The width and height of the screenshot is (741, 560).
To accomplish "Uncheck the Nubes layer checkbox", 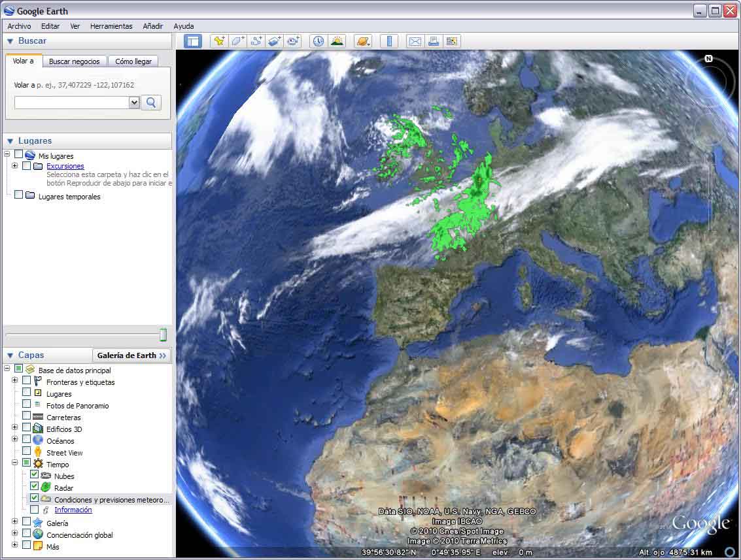I will click(x=34, y=474).
